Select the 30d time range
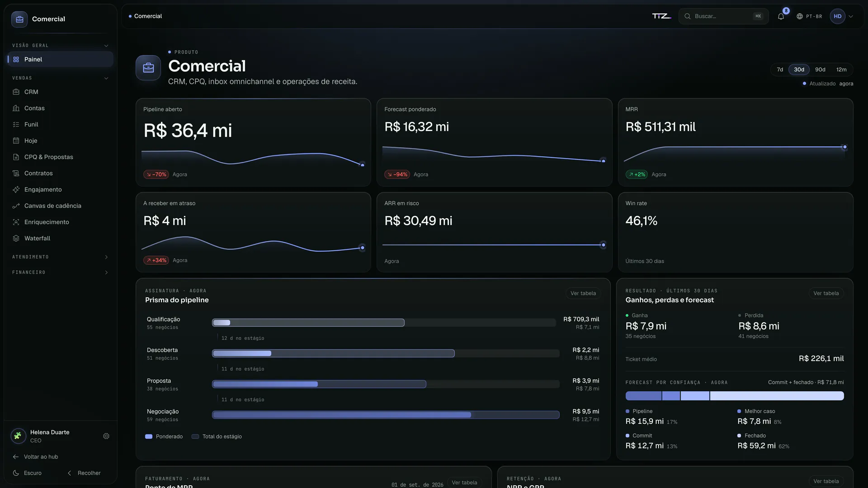The image size is (868, 488). point(799,70)
